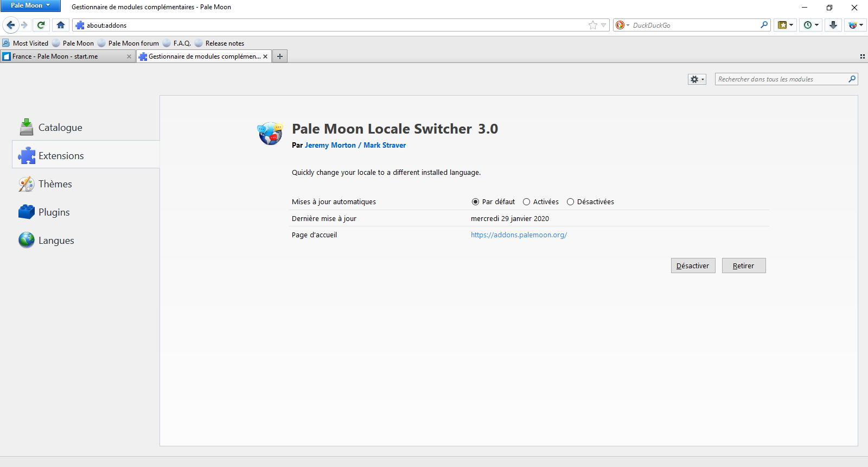Image resolution: width=868 pixels, height=467 pixels.
Task: Open the home page
Action: point(61,25)
